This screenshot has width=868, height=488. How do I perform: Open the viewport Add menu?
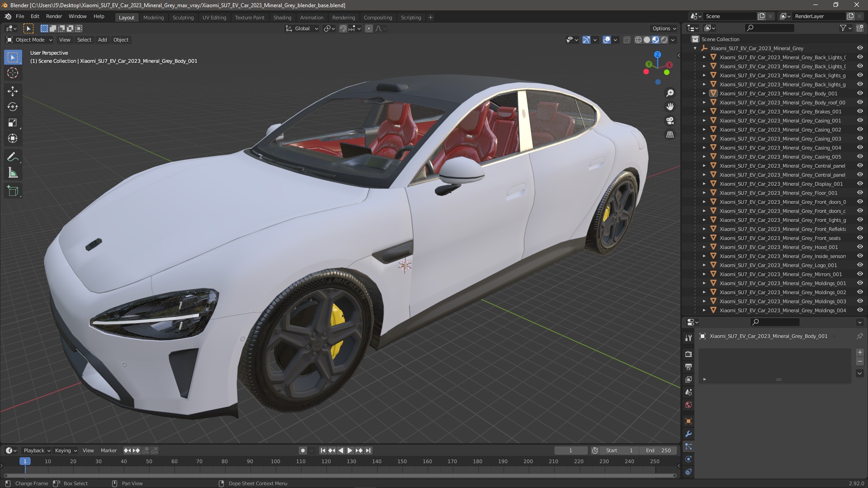pos(103,40)
